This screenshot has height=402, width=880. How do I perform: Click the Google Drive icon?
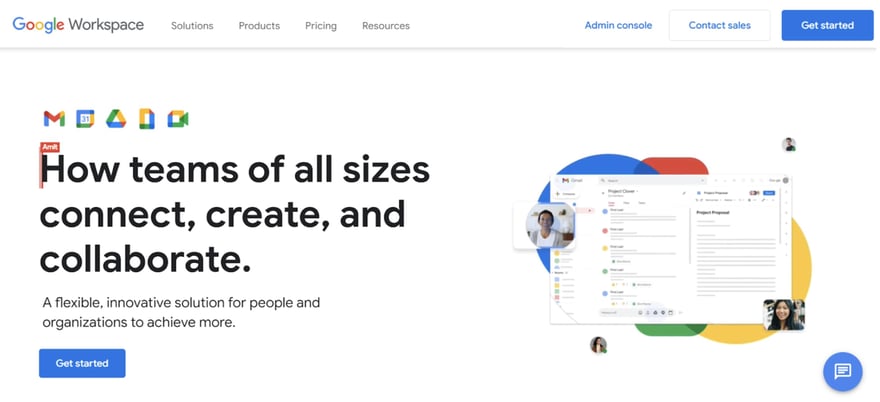[x=116, y=119]
